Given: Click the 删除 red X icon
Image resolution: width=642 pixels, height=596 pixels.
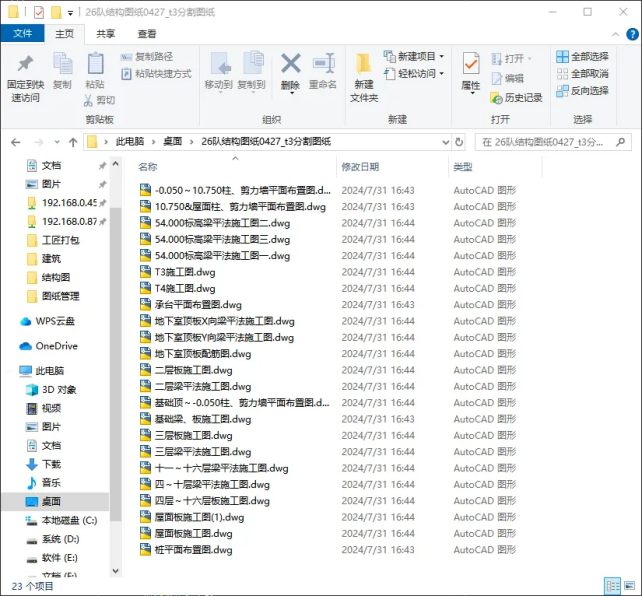Looking at the screenshot, I should tap(290, 66).
